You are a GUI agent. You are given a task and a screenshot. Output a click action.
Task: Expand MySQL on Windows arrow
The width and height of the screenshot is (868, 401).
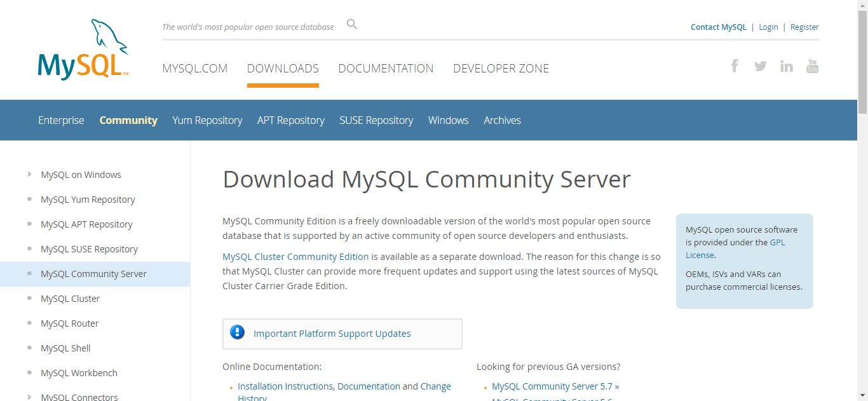coord(29,174)
